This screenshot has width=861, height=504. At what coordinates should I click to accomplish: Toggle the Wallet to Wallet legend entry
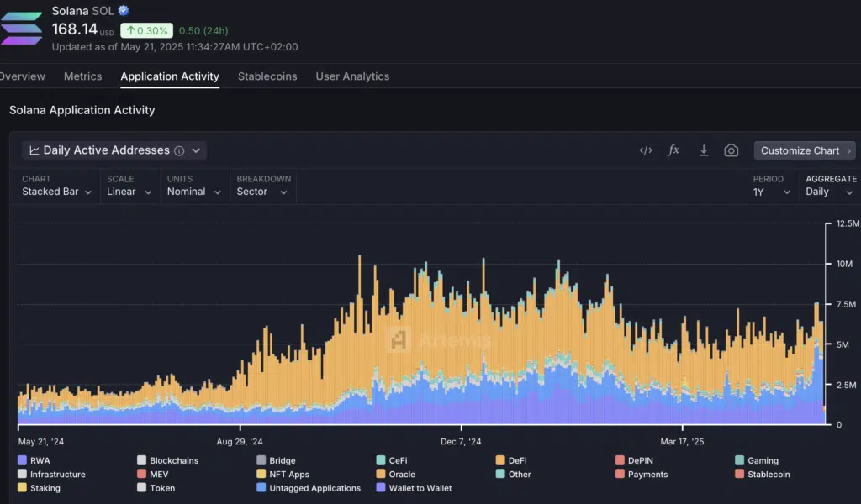[414, 488]
